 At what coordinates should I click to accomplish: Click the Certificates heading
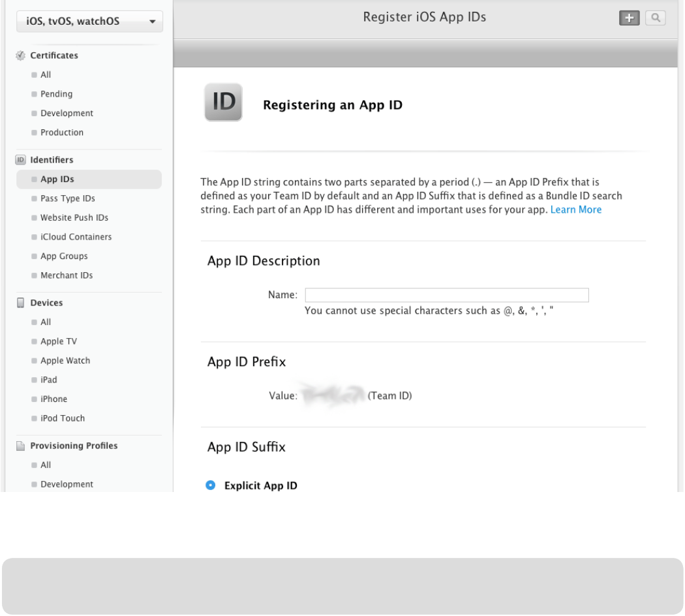point(54,55)
